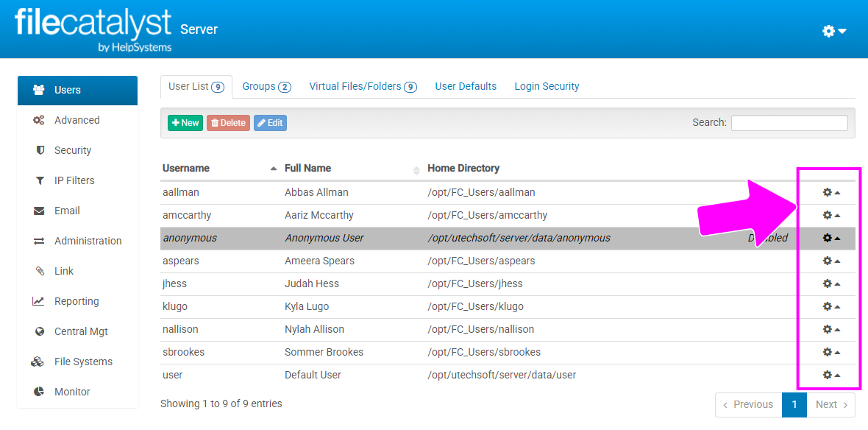Select the nallison username cell

point(180,329)
